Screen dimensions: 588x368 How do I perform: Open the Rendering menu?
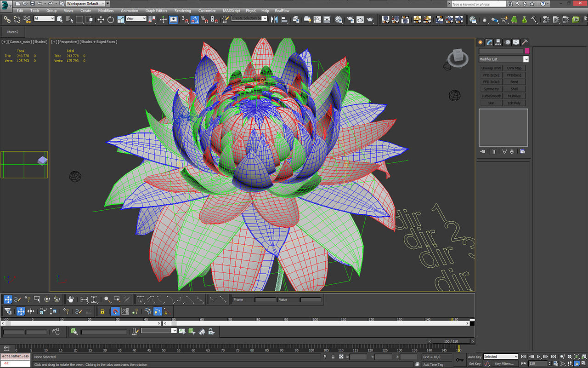point(182,11)
